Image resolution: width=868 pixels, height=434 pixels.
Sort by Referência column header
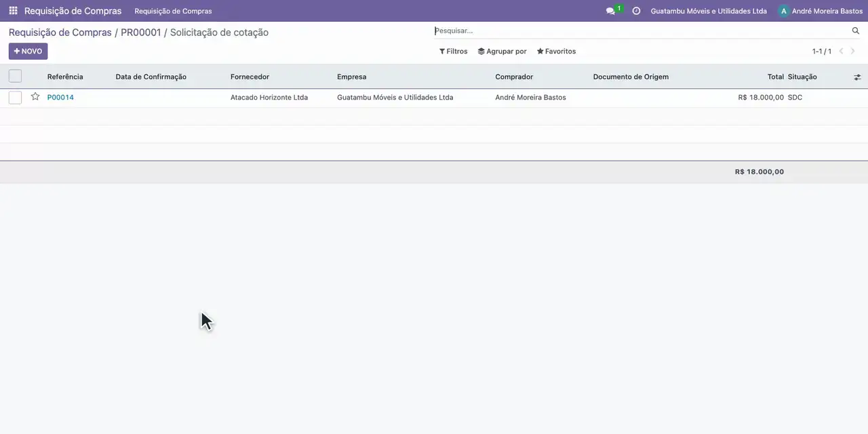tap(65, 77)
